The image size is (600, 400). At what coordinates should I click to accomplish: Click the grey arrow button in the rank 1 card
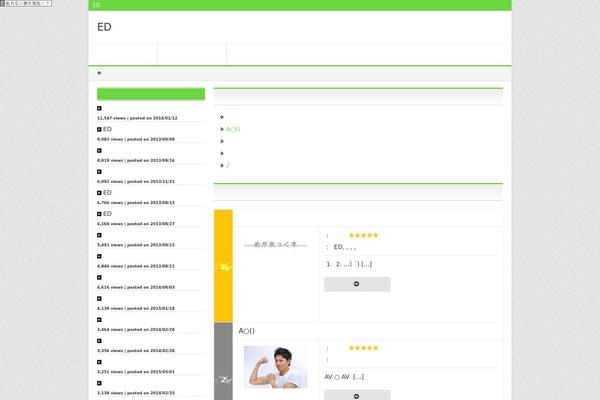[x=357, y=284]
